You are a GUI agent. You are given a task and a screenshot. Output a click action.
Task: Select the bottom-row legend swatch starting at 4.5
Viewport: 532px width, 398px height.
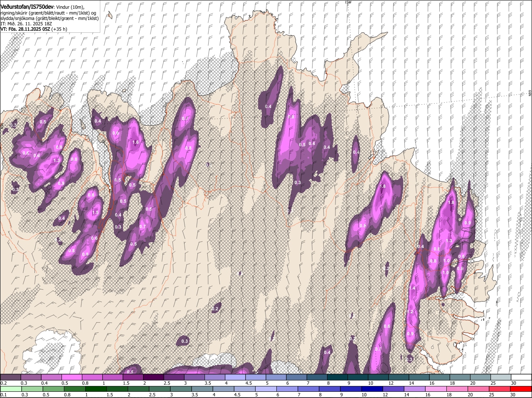coord(245,389)
